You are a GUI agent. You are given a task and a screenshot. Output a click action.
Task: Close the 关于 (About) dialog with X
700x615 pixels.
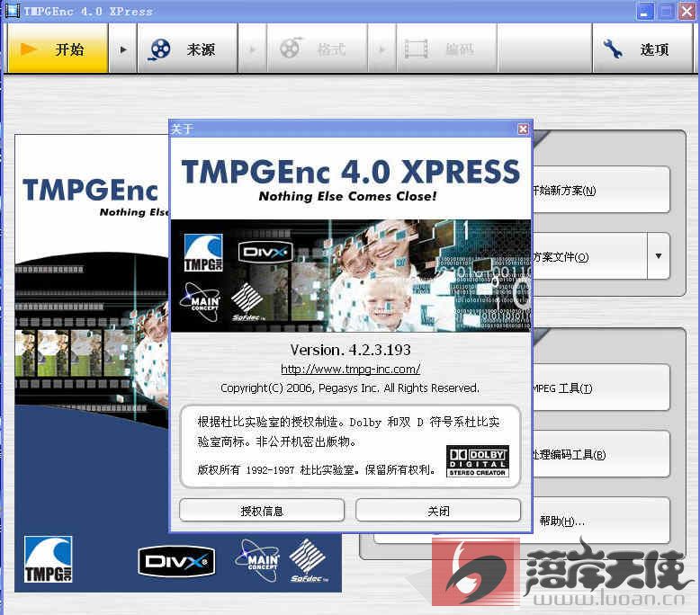point(523,129)
